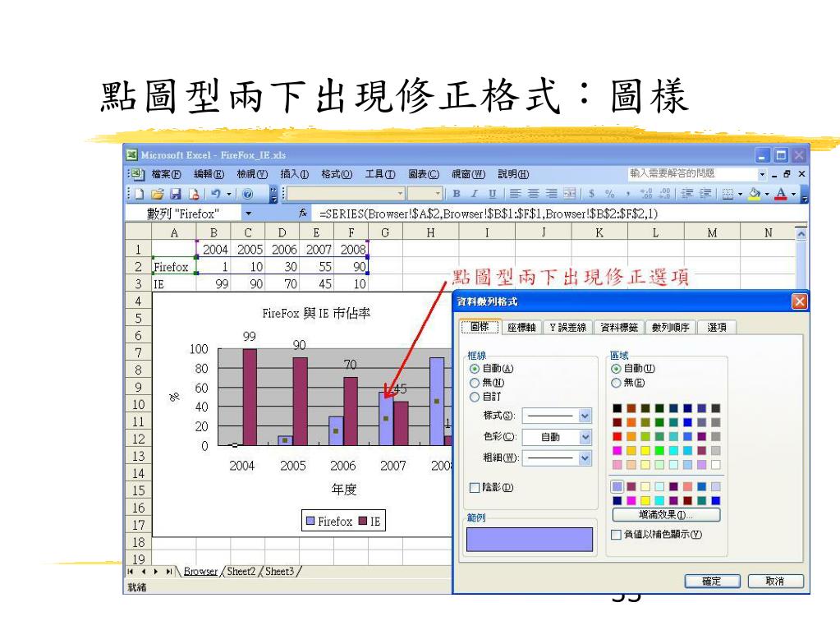Click the Align Left icon
Viewport: 840px width, 630px height.
coord(515,194)
